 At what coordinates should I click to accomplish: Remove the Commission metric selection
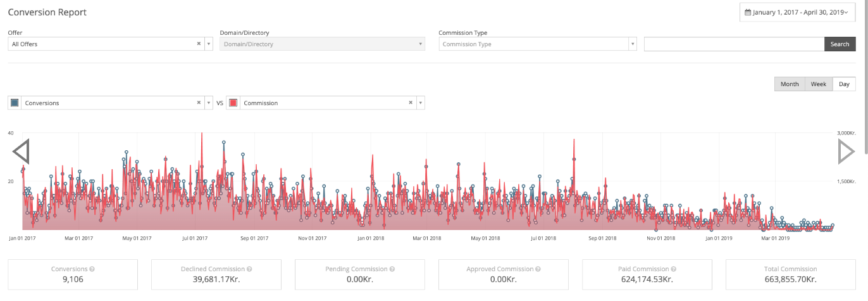click(411, 103)
